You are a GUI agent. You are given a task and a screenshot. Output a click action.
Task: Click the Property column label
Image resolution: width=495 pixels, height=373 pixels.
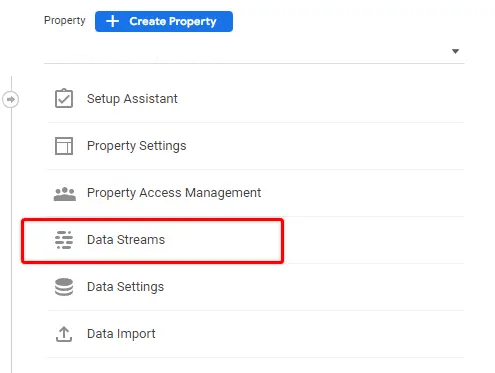coord(65,20)
